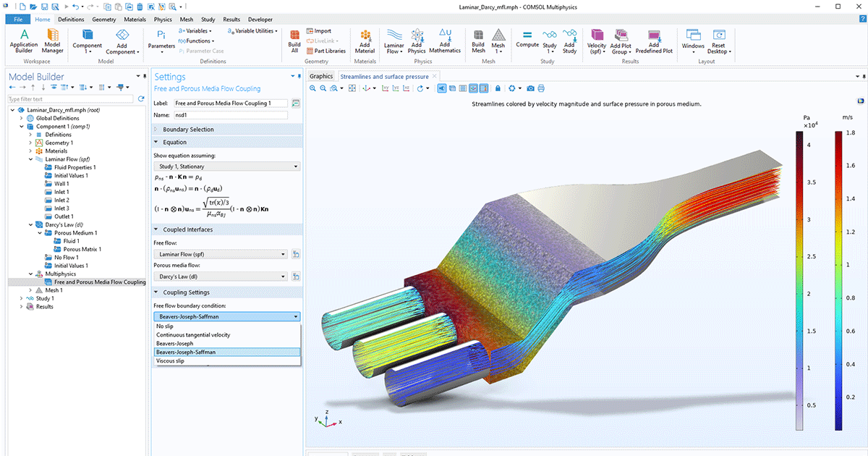Viewport: 868px width, 456px height.
Task: Click the Name field nsd1
Action: click(x=231, y=115)
